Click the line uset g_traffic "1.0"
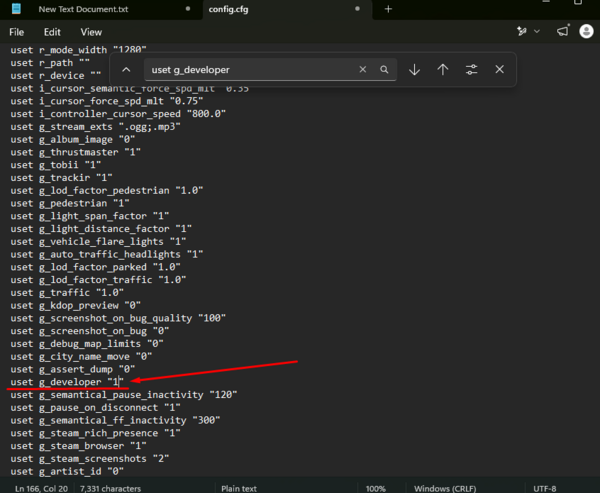 pyautogui.click(x=67, y=293)
